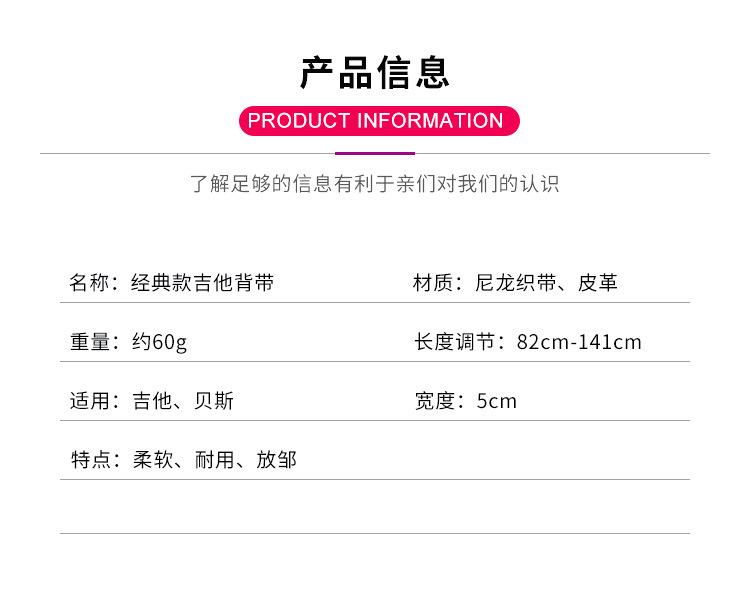The image size is (750, 610).
Task: Select the purple divider bar under badge
Action: (x=375, y=153)
